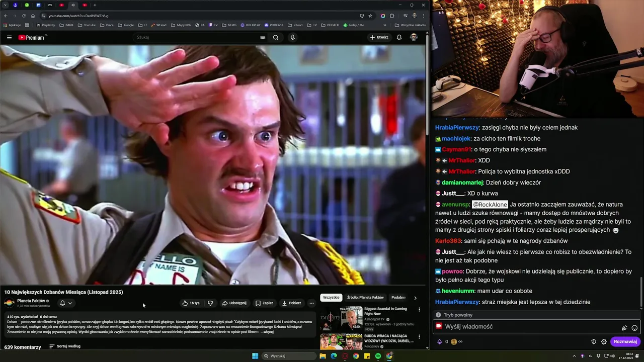This screenshot has width=644, height=362.
Task: Open File Explorer from the taskbar
Action: click(x=323, y=356)
